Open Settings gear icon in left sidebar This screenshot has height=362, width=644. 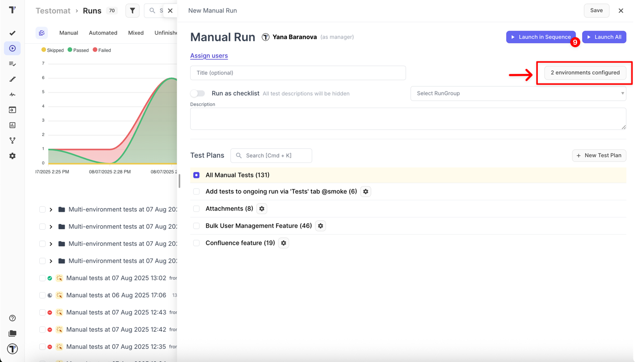coord(13,156)
